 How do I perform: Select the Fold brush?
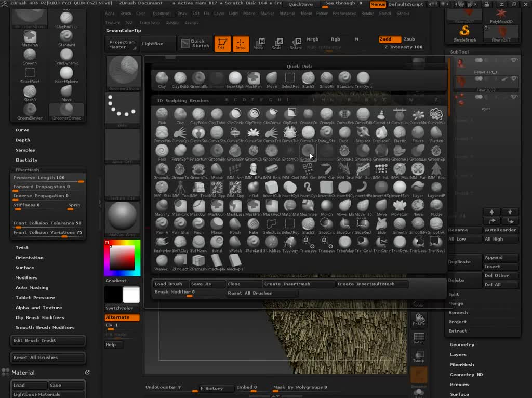coord(162,153)
